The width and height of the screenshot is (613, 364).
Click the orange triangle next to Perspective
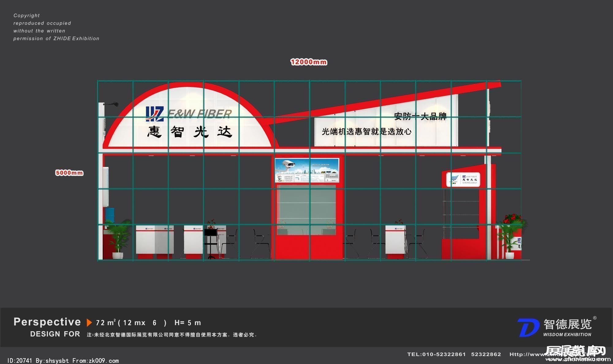tap(89, 322)
